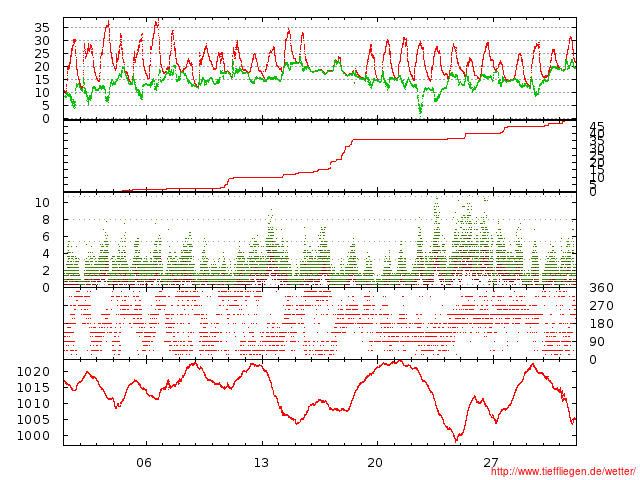Click the '180' wind direction label
This screenshot has width=640, height=480.
point(601,324)
